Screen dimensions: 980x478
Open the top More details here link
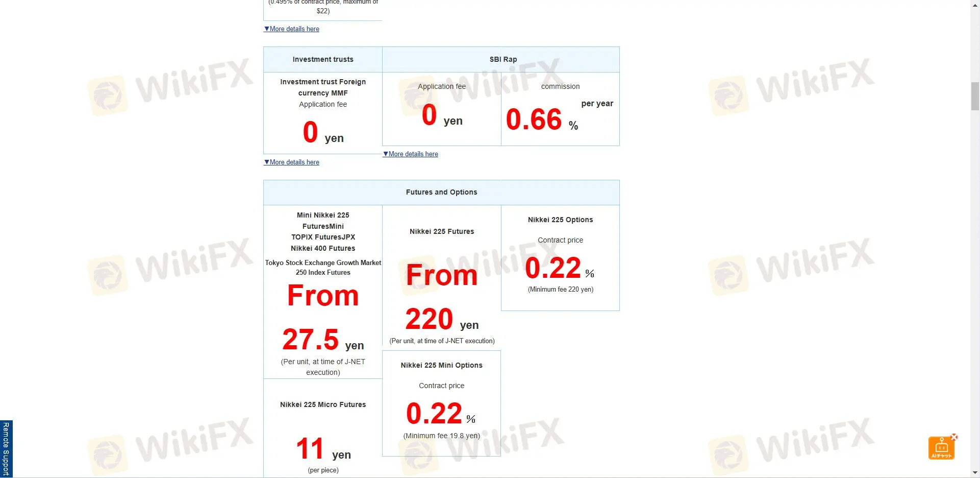coord(292,29)
